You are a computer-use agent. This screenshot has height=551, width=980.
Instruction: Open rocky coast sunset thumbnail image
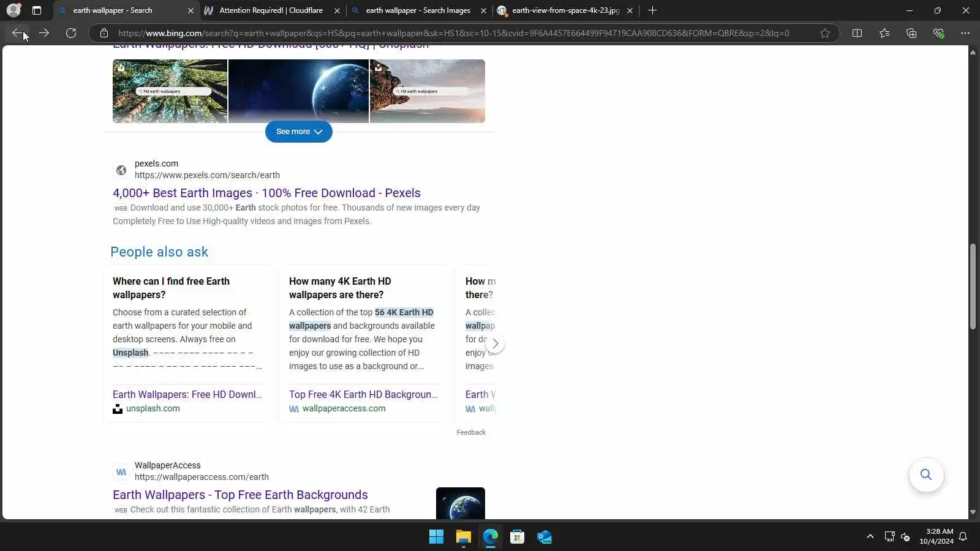pyautogui.click(x=428, y=91)
